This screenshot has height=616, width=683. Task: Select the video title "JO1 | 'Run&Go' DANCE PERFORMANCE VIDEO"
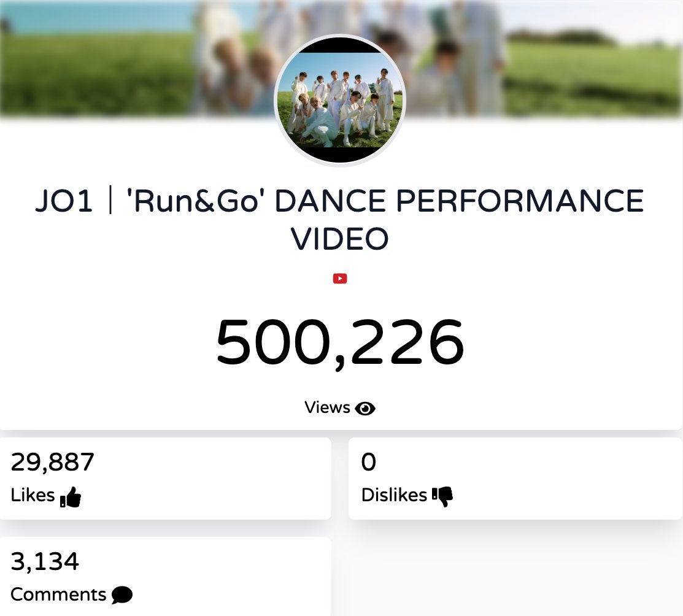click(340, 220)
